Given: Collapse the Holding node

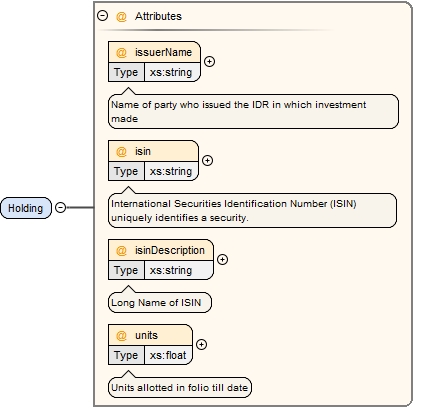Looking at the screenshot, I should (60, 208).
